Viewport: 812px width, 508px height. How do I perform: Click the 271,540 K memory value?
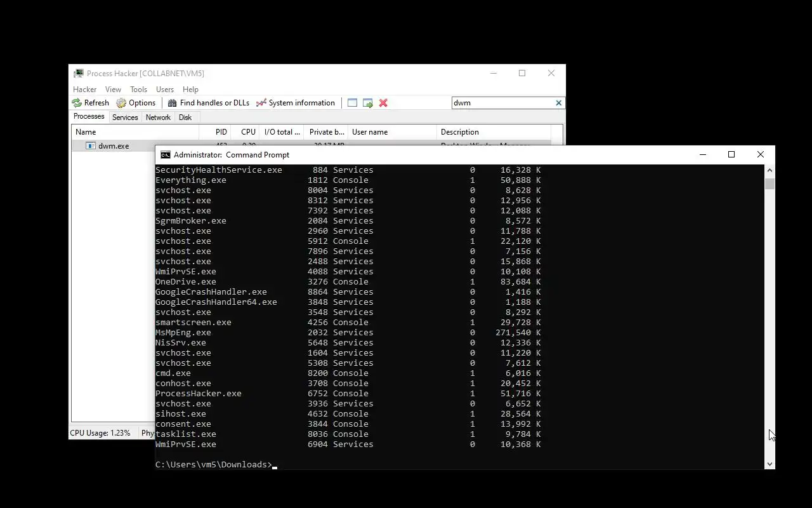pyautogui.click(x=518, y=333)
